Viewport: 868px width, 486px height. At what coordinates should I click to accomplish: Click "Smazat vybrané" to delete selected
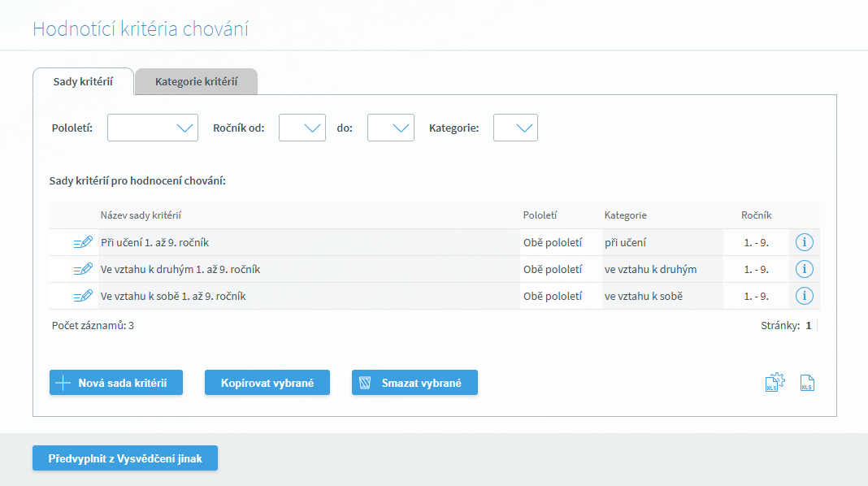click(x=414, y=383)
